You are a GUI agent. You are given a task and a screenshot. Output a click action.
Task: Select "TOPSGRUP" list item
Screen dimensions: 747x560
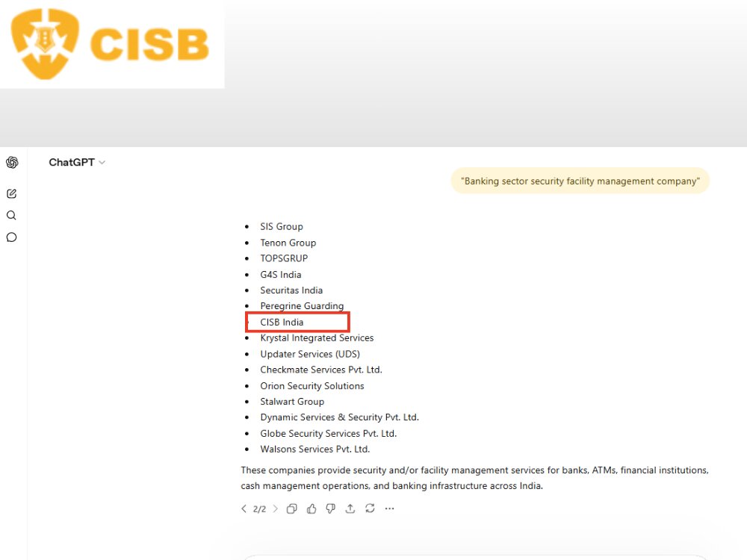point(284,258)
